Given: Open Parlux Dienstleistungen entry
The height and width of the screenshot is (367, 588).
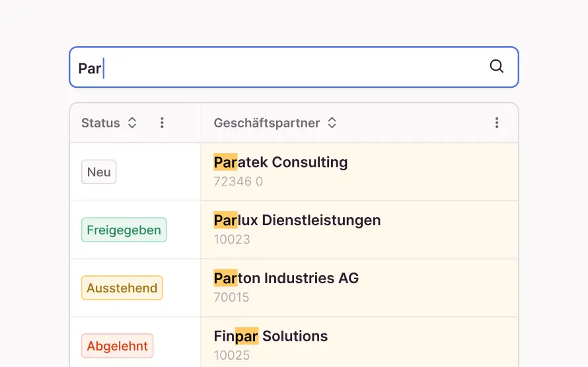Looking at the screenshot, I should [x=297, y=220].
